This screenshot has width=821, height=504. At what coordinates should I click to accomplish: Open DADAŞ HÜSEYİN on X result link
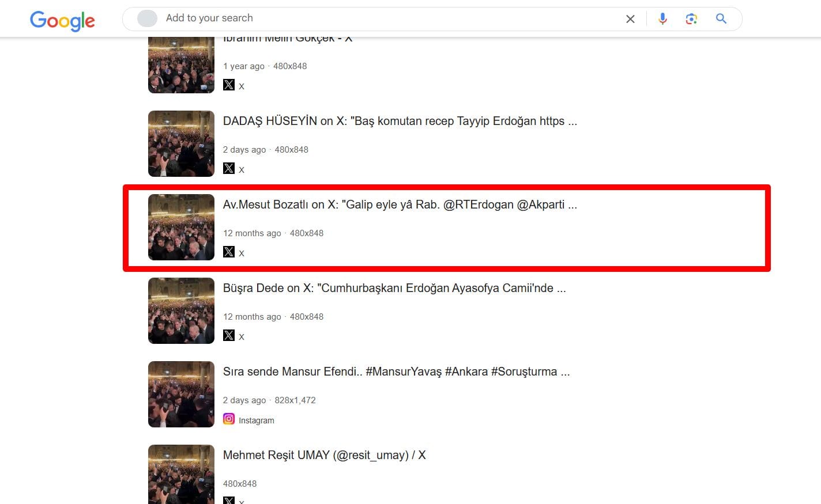pos(400,122)
